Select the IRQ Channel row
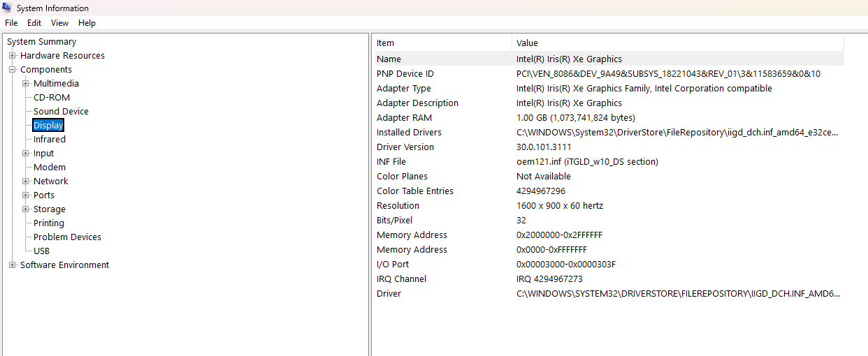Image resolution: width=868 pixels, height=356 pixels. click(608, 279)
